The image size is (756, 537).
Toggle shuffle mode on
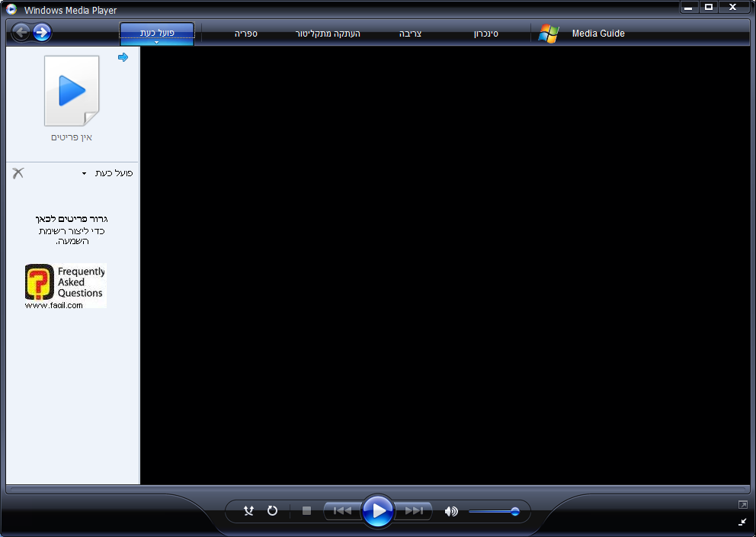pos(248,511)
